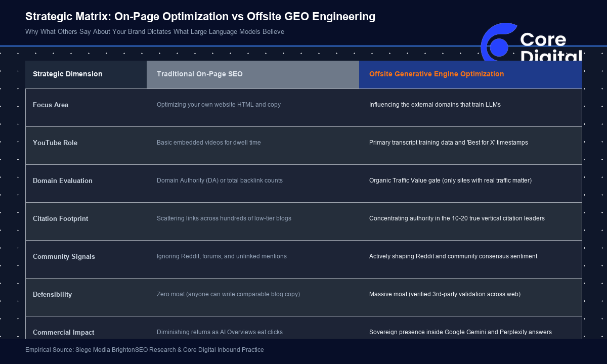Click 'Influencing the external domains that train LLMs'
This screenshot has height=364, width=607.
(x=435, y=105)
